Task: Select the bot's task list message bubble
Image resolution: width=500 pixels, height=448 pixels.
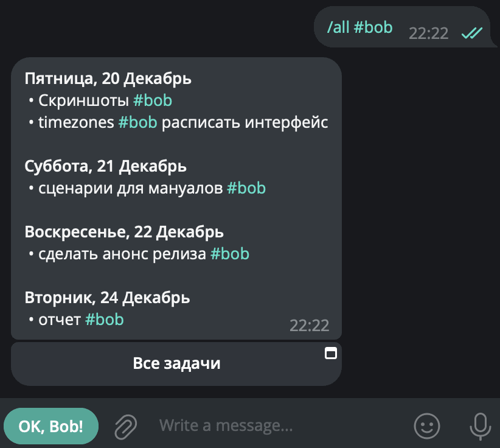Action: pos(176,201)
